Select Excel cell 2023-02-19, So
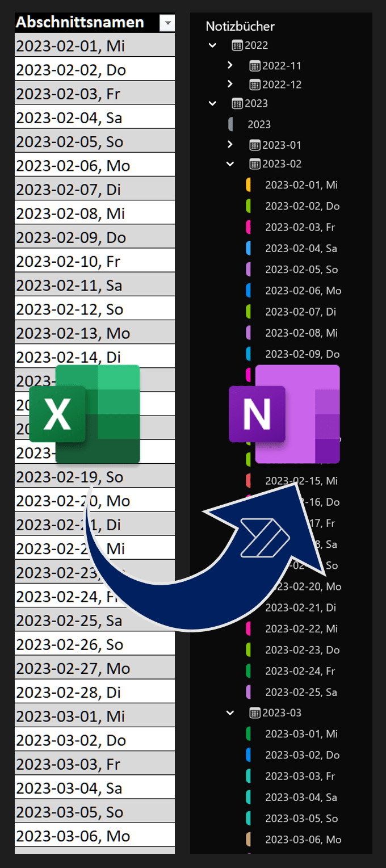 pyautogui.click(x=95, y=476)
